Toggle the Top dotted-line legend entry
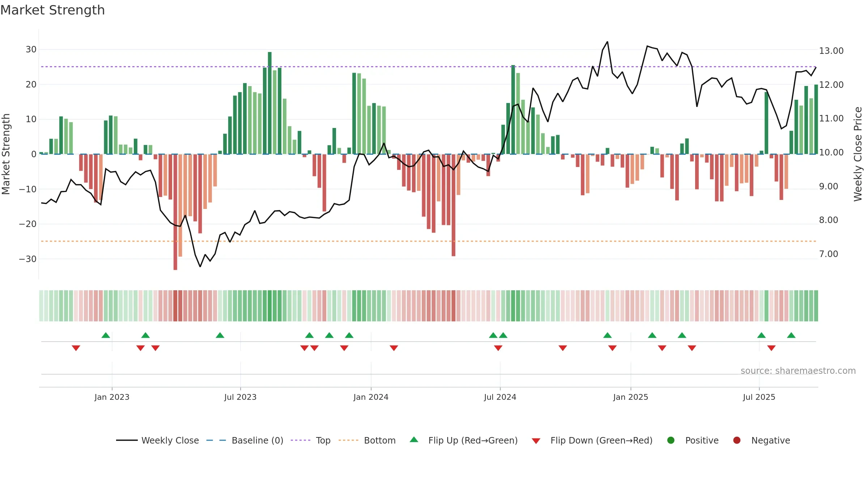 (311, 440)
